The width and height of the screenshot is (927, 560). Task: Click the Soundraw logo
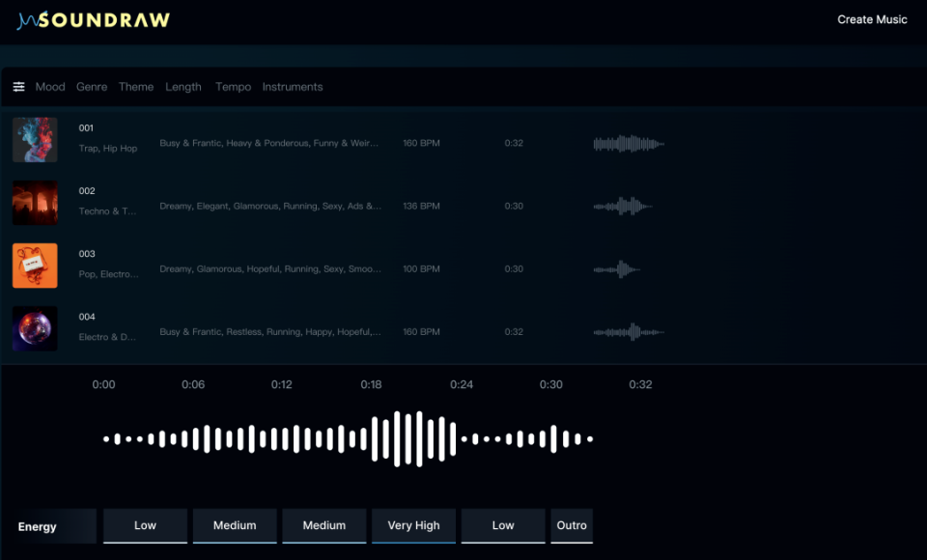94,20
